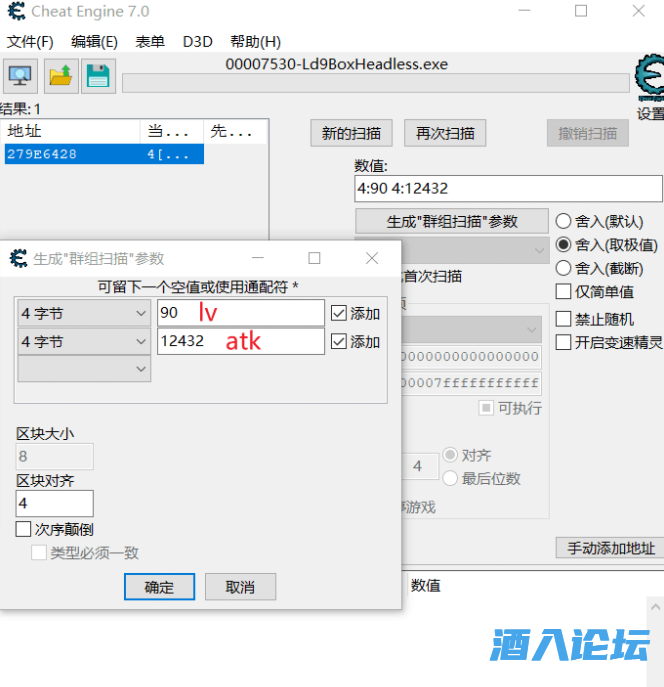Click the group scan dialog title icon
Screen dimensions: 664x687
[x=18, y=258]
